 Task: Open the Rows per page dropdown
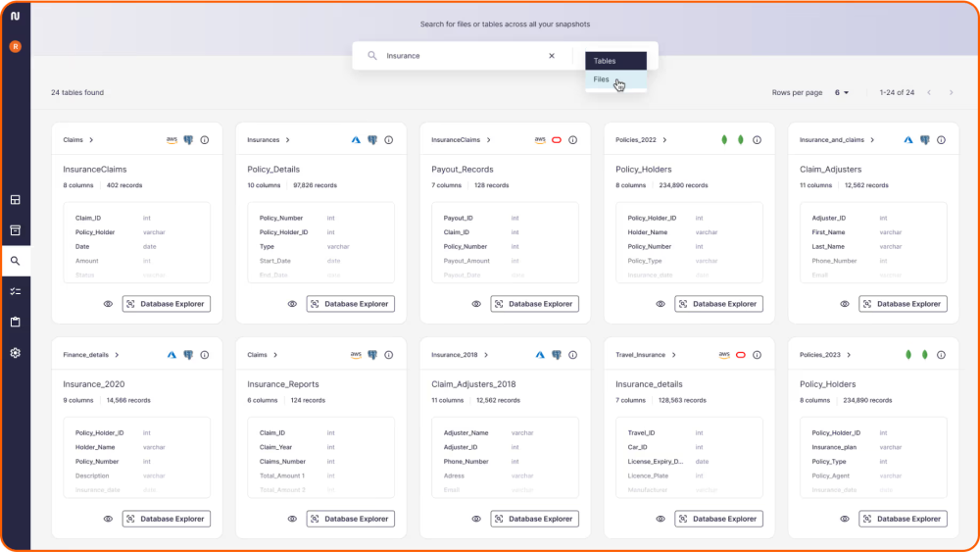[x=842, y=93]
